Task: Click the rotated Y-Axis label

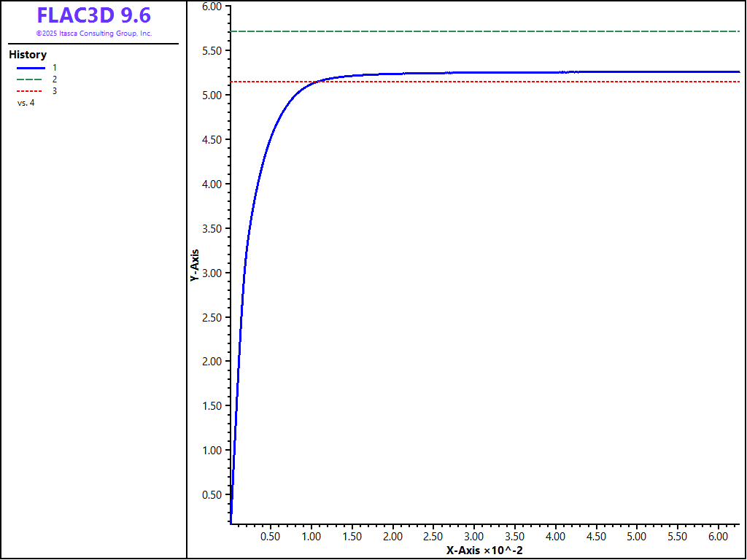Action: pos(195,266)
